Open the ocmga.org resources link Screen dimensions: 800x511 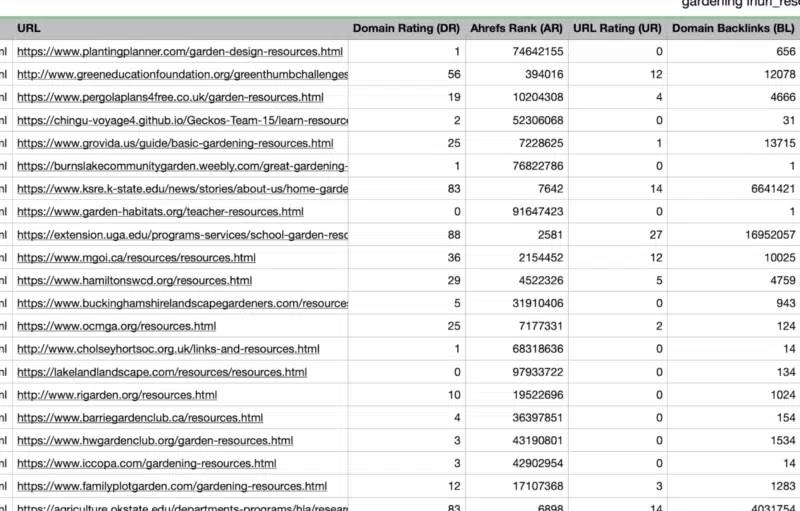coord(117,326)
